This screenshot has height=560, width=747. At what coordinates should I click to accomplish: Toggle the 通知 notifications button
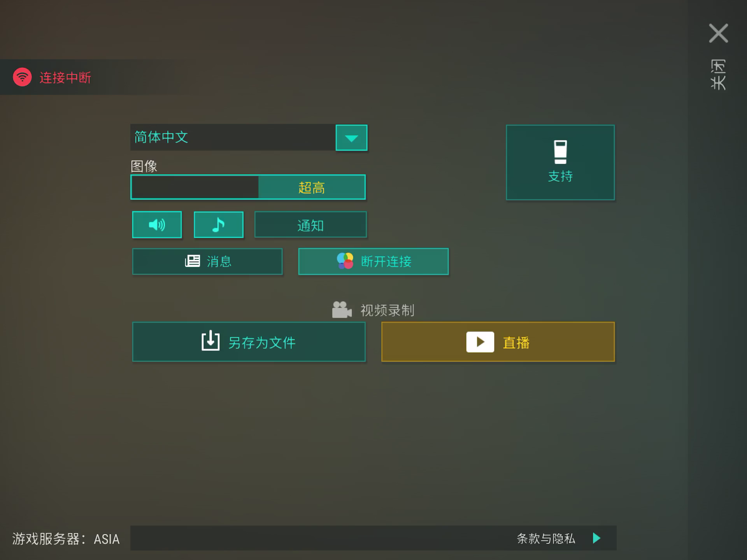click(310, 224)
